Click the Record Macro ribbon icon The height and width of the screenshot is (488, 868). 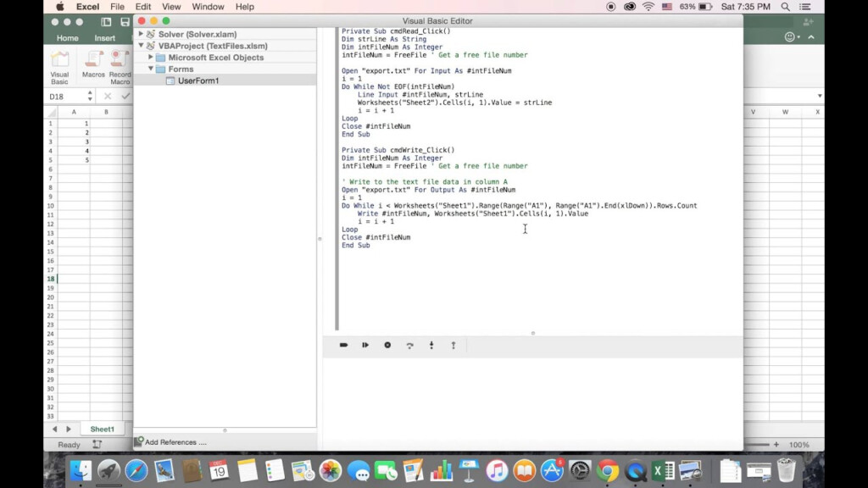120,67
